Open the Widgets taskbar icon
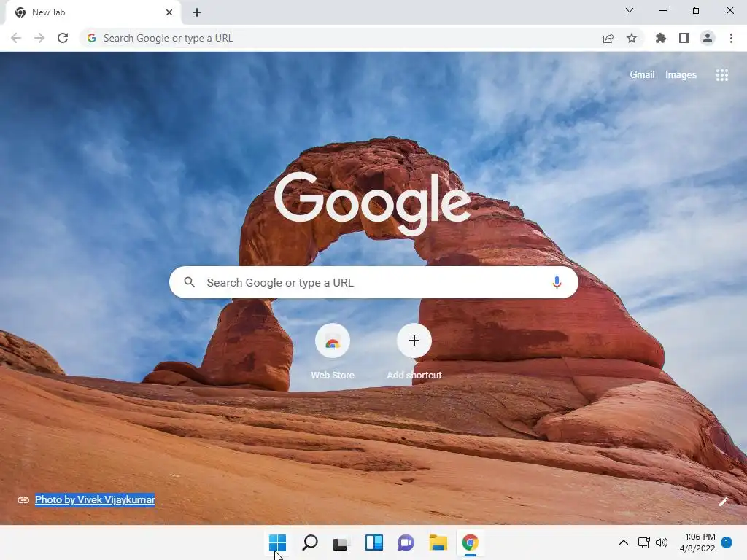 [x=374, y=542]
